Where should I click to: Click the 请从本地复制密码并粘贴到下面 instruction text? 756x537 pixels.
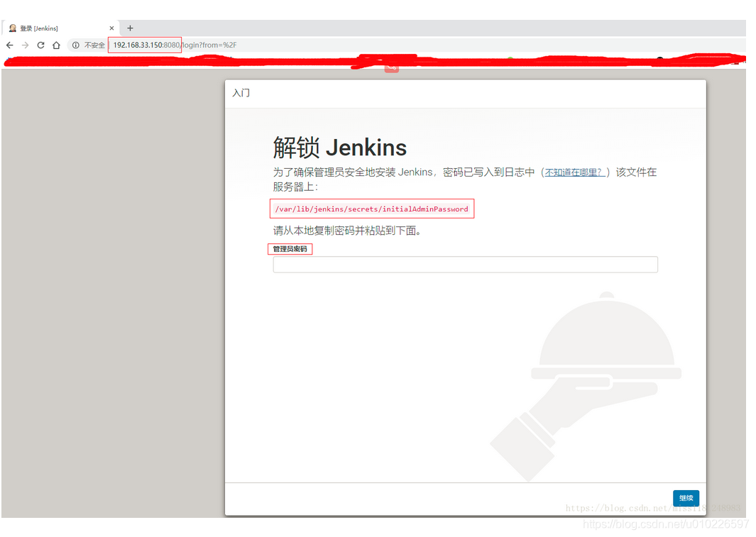(x=347, y=231)
